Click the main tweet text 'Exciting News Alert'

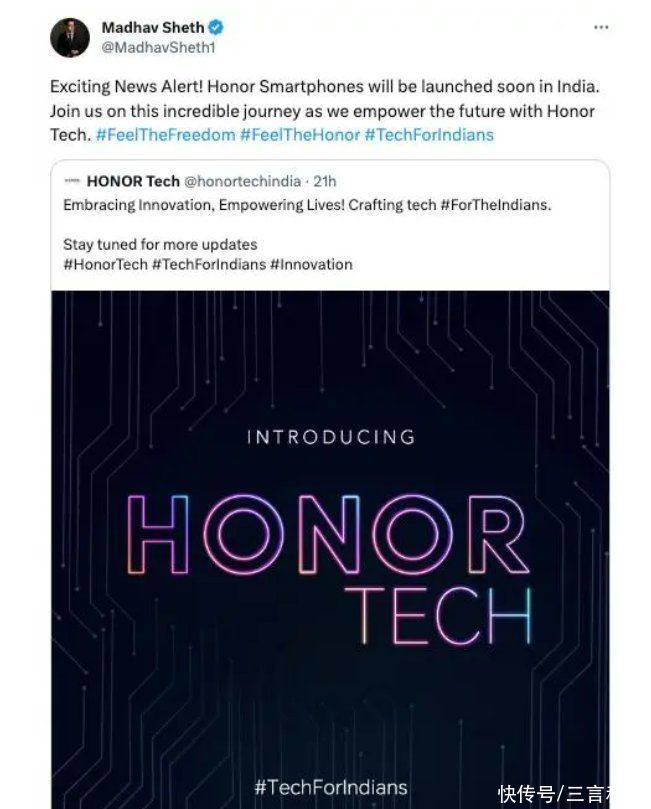coord(126,87)
